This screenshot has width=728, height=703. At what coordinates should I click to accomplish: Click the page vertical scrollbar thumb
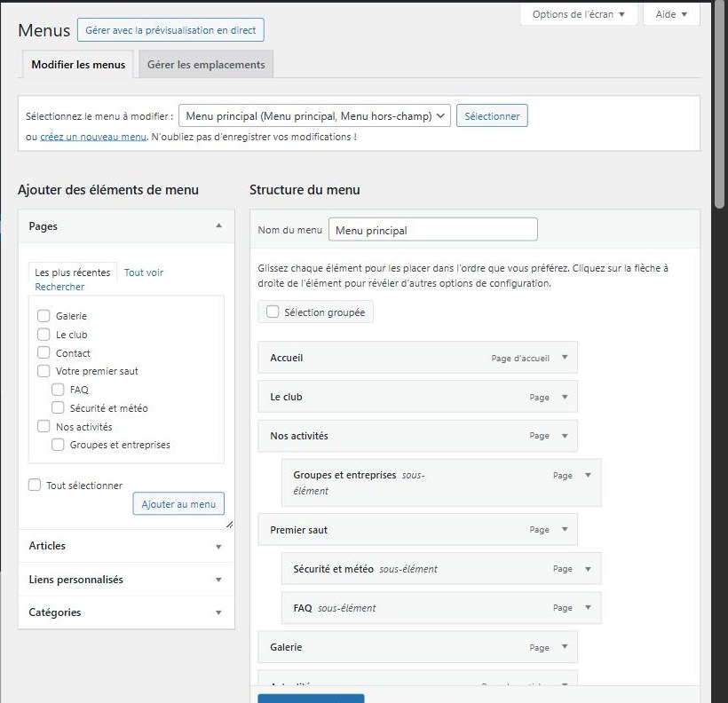(x=720, y=105)
